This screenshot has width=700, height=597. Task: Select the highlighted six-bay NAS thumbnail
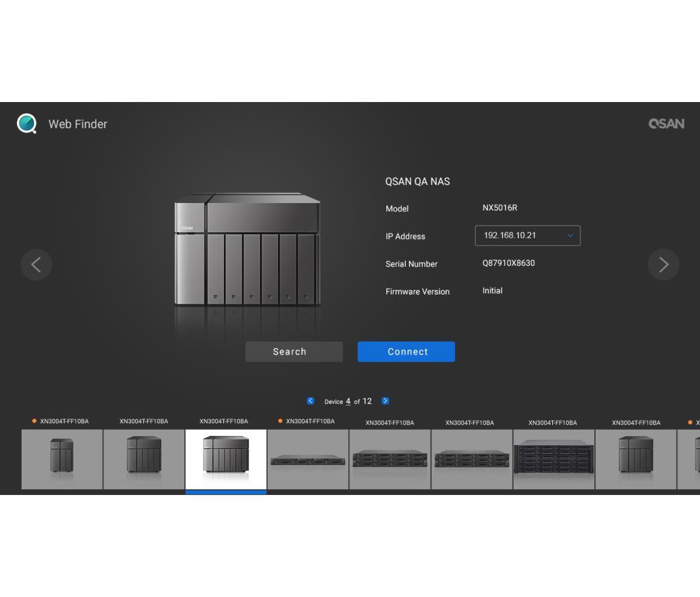click(x=226, y=459)
